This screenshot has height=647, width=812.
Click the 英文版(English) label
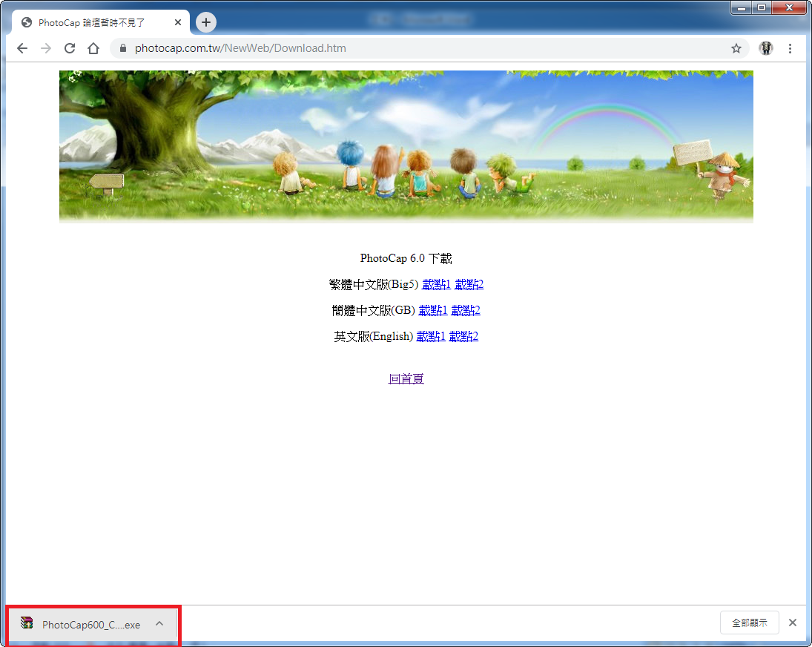374,337
